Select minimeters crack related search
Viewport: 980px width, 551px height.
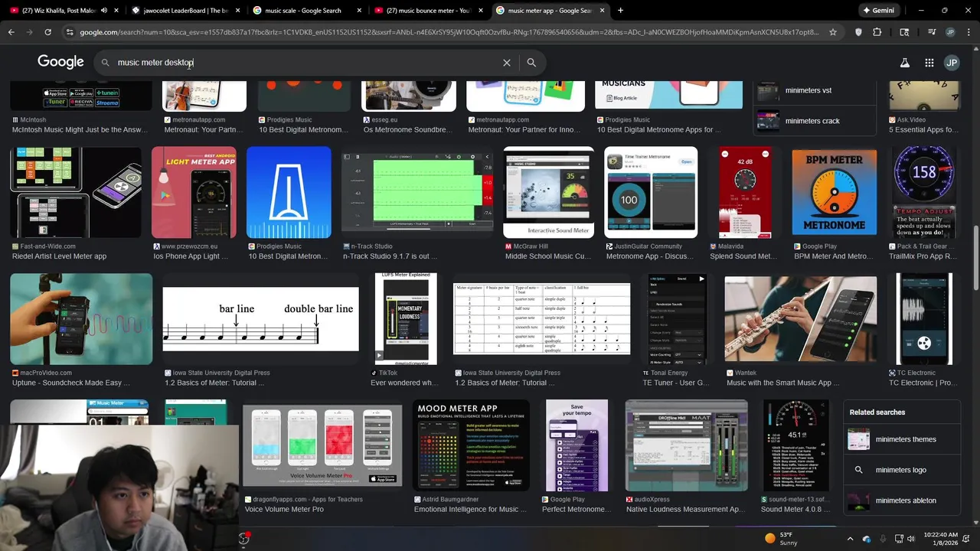815,121
